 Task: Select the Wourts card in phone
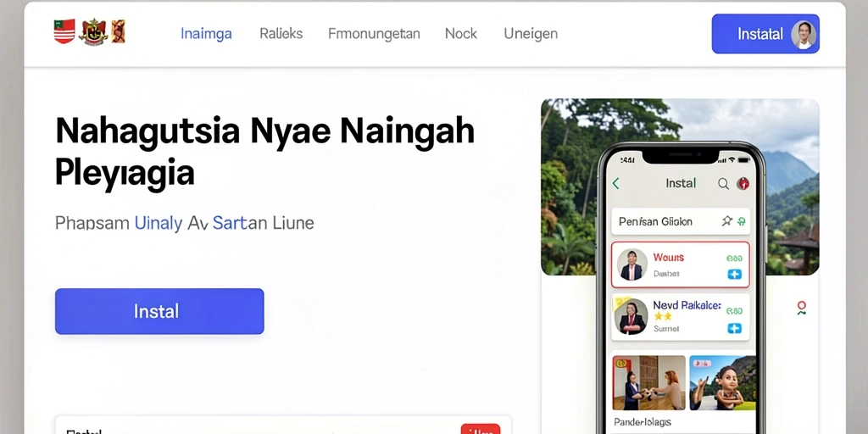point(681,264)
